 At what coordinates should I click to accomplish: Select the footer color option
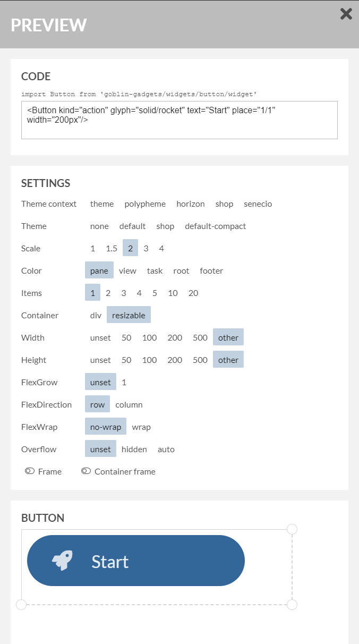click(x=211, y=271)
